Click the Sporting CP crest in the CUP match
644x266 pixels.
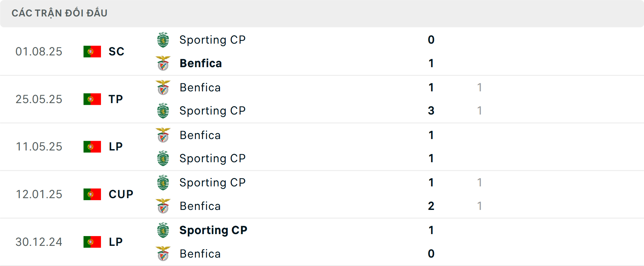(x=163, y=183)
